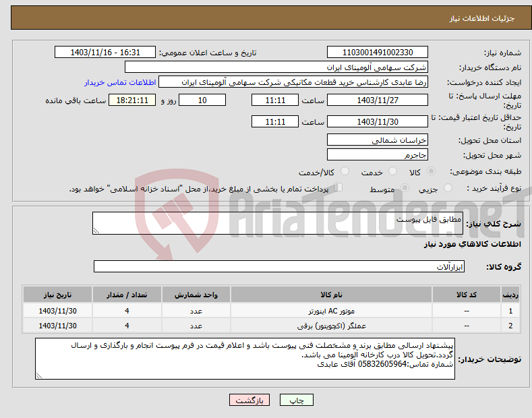Click the شرح کلی نیاز text area
The width and height of the screenshot is (532, 418).
pos(278,223)
